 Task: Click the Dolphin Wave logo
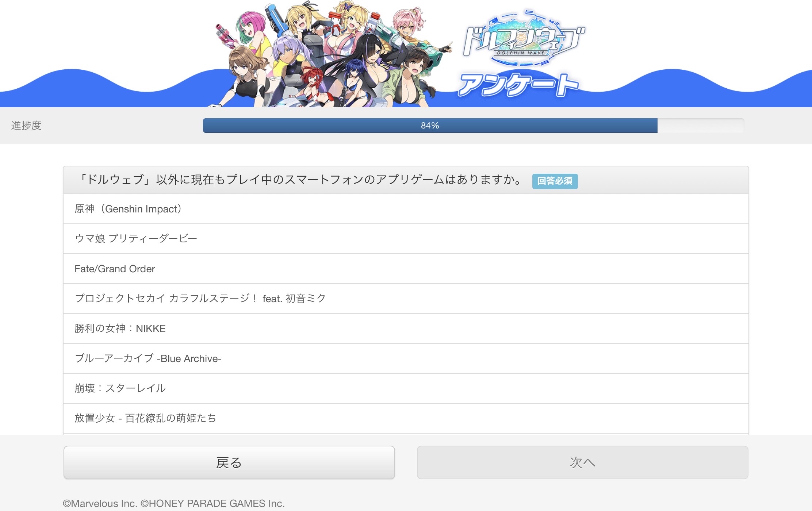[524, 38]
